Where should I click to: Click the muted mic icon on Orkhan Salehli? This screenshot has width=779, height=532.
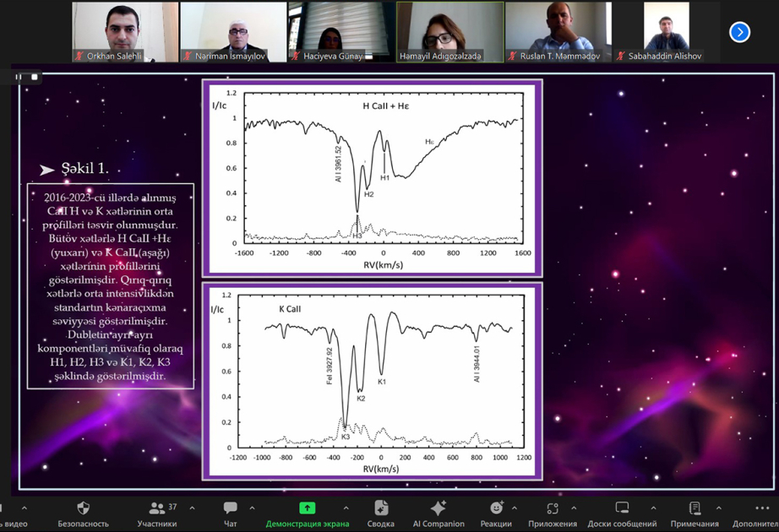coord(79,56)
